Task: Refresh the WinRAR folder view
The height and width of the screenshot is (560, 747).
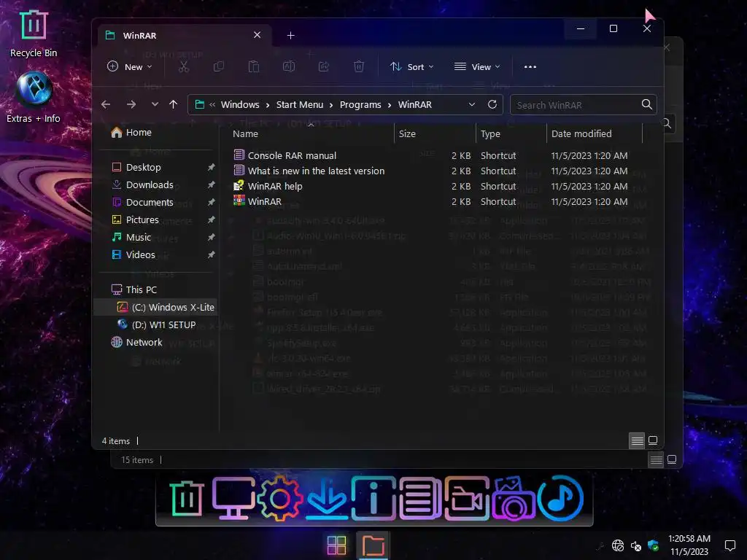Action: (x=492, y=104)
